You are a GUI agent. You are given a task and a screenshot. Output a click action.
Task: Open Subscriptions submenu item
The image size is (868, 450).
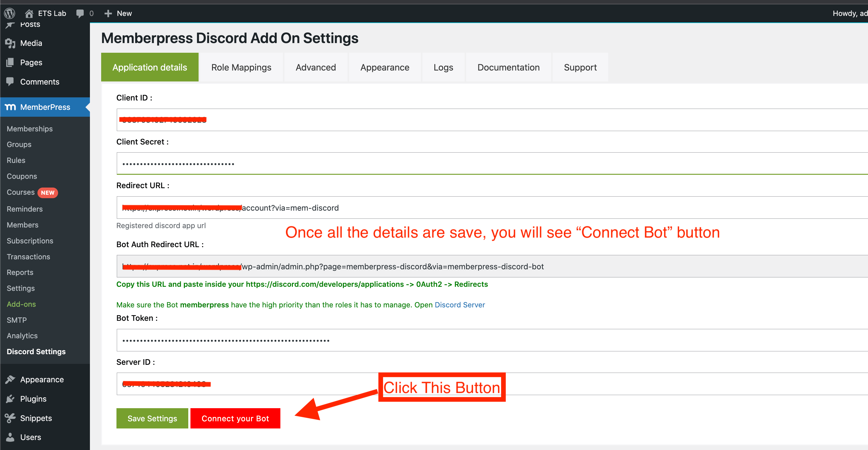30,241
